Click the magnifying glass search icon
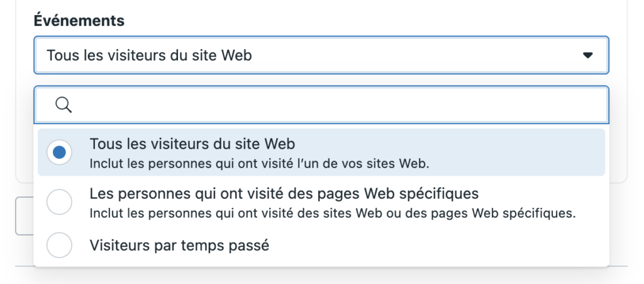 click(x=64, y=105)
